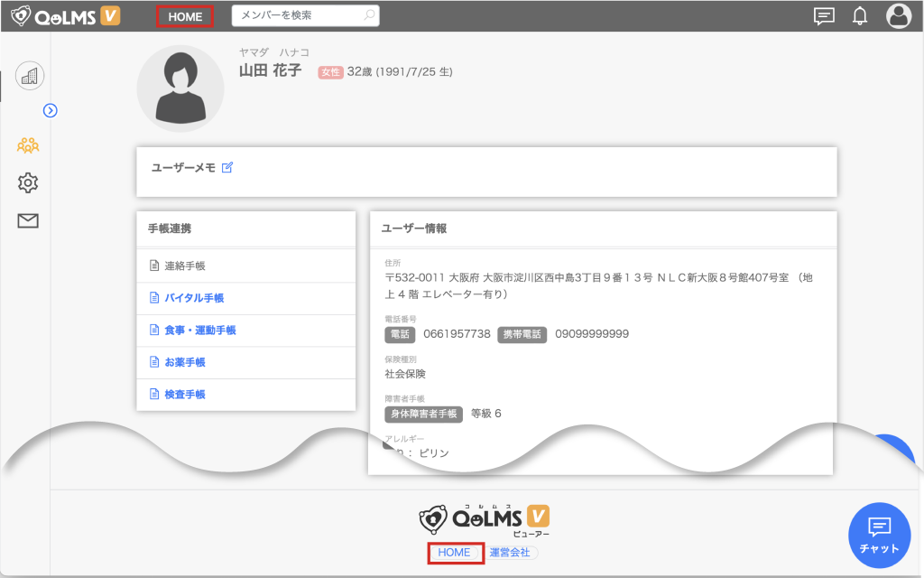Click the footer HOME link
This screenshot has height=578, width=924.
[455, 553]
